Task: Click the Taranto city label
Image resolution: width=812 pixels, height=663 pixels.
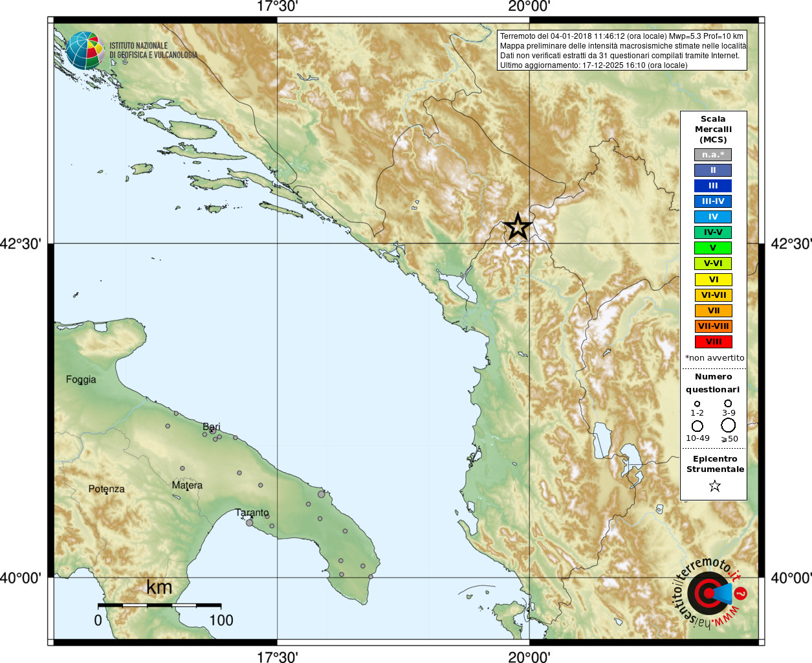Action: pos(252,513)
